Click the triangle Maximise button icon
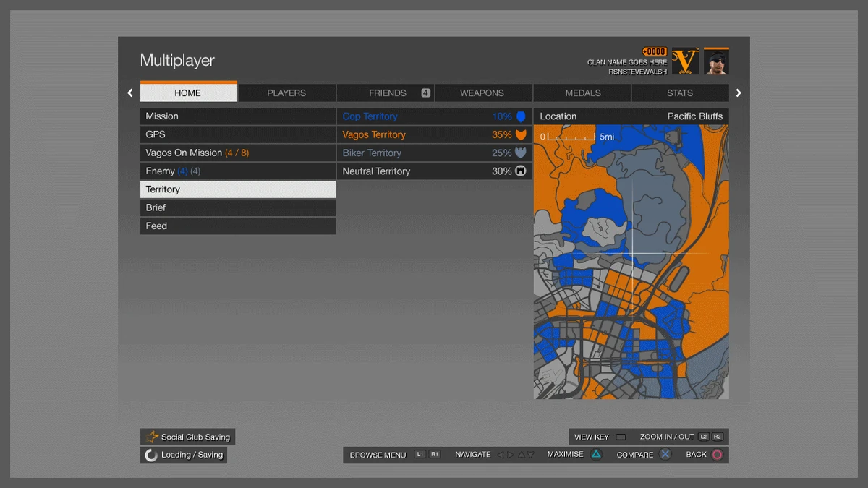This screenshot has height=488, width=868. (x=597, y=454)
